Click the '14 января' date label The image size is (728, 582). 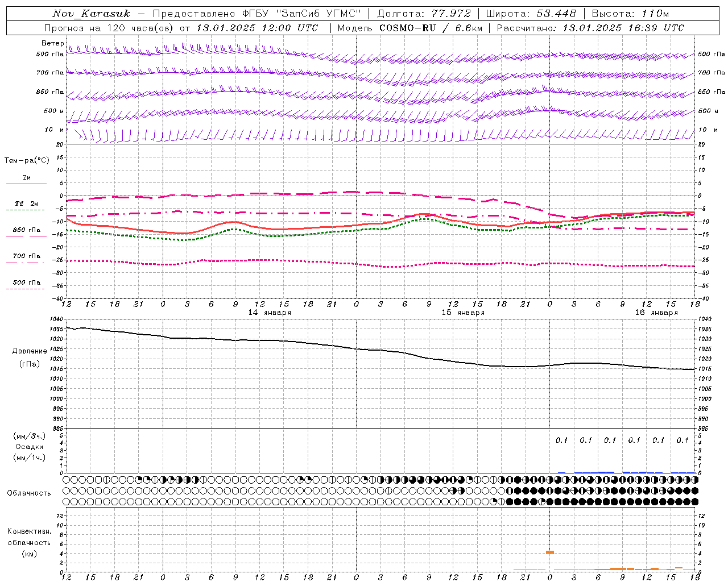tap(270, 313)
